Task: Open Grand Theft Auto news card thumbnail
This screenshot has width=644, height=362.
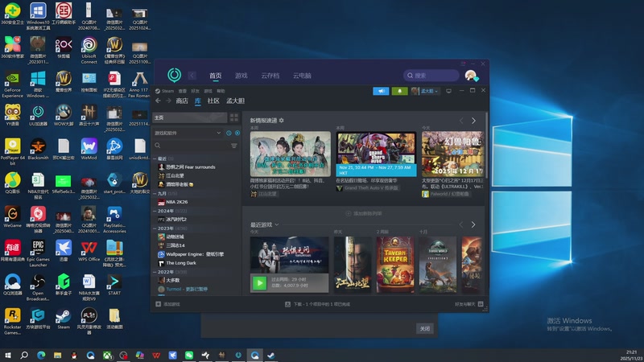Action: [376, 154]
